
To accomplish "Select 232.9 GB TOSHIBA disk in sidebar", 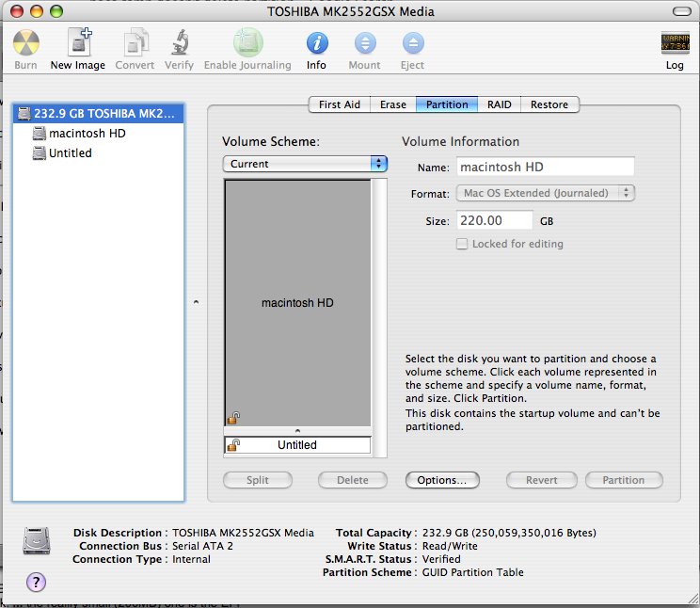I will [98, 114].
